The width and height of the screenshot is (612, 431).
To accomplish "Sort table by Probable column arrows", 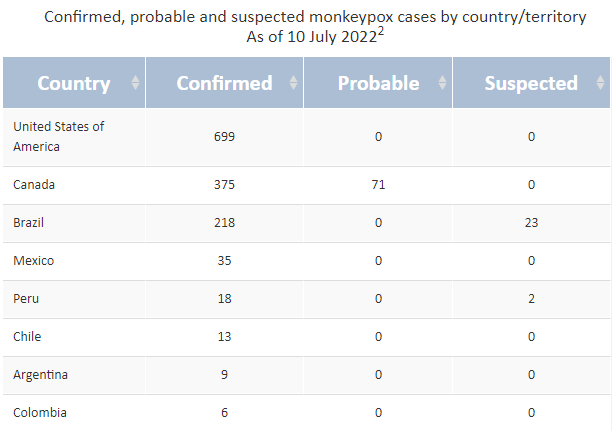I will 442,82.
